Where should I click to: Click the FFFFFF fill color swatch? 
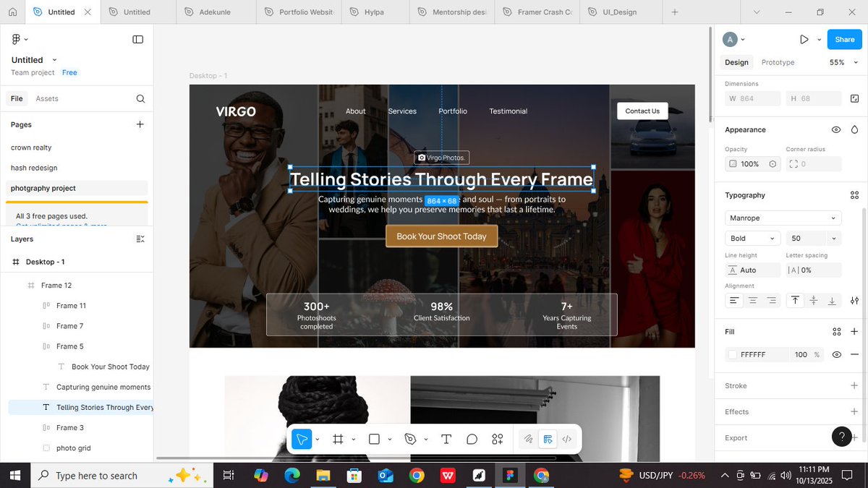coord(733,355)
